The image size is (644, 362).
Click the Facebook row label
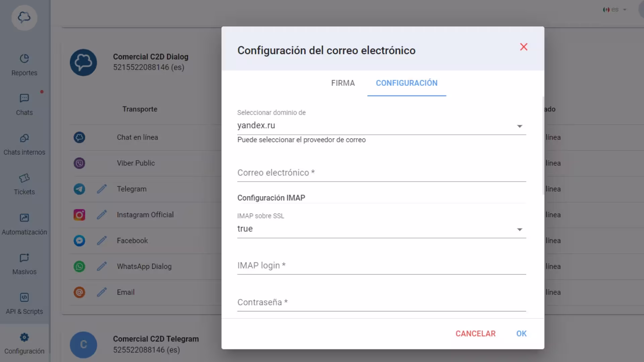[x=132, y=241]
